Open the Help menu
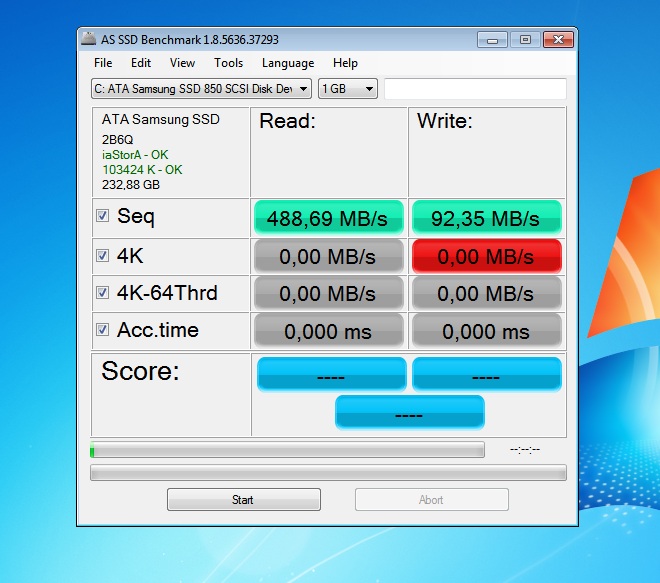 point(345,63)
